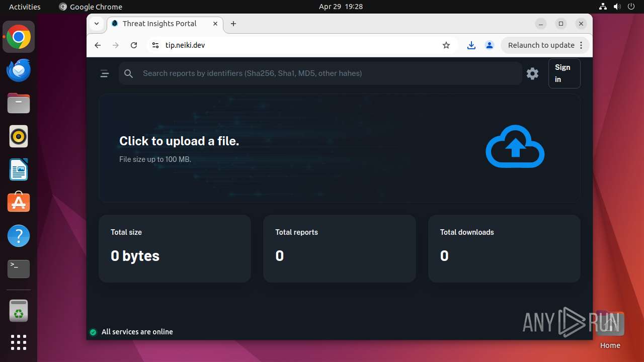
Task: Minimize the Chrome window
Action: coord(541,24)
